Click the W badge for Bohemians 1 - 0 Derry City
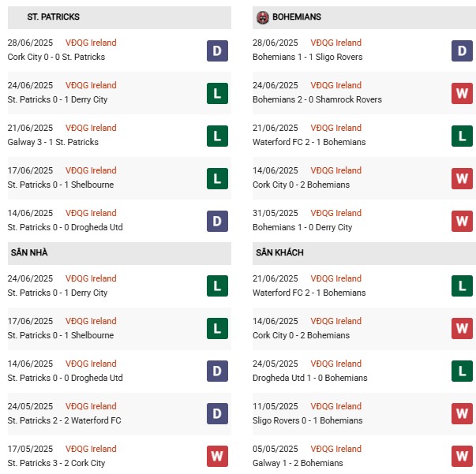Image resolution: width=476 pixels, height=474 pixels. pos(462,222)
